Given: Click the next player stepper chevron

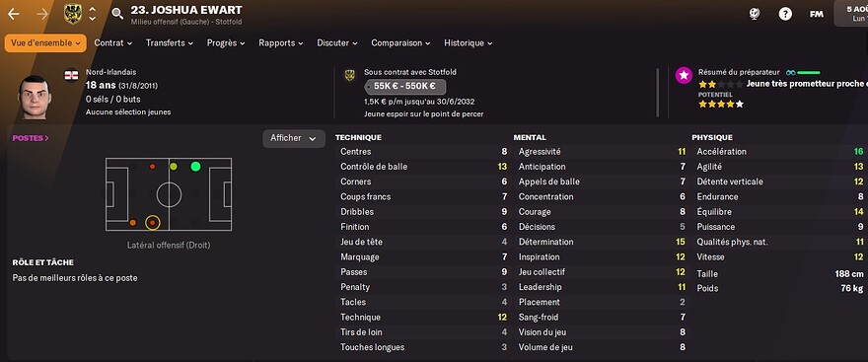Looking at the screenshot, I should pyautogui.click(x=93, y=19).
